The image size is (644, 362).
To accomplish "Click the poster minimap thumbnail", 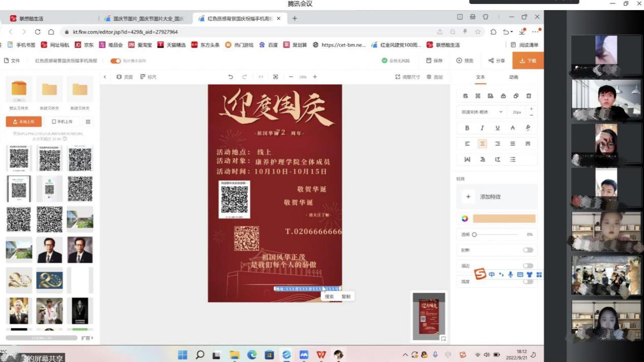I will point(429,316).
